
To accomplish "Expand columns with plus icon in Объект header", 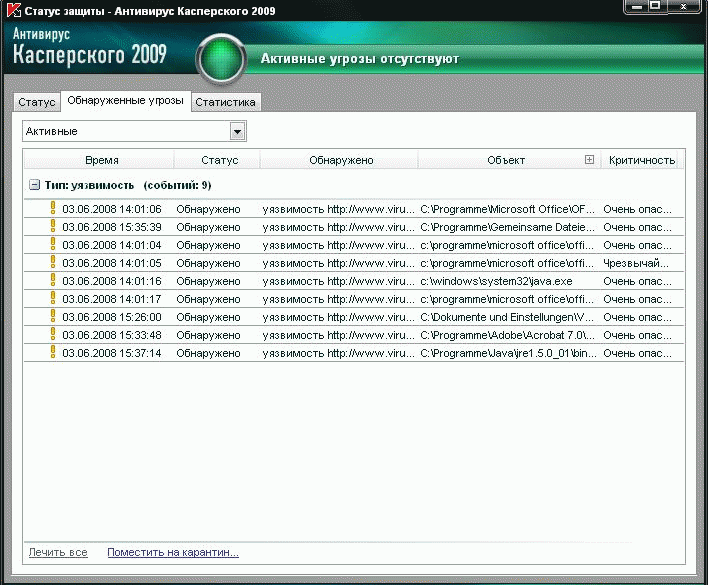I will [x=589, y=159].
